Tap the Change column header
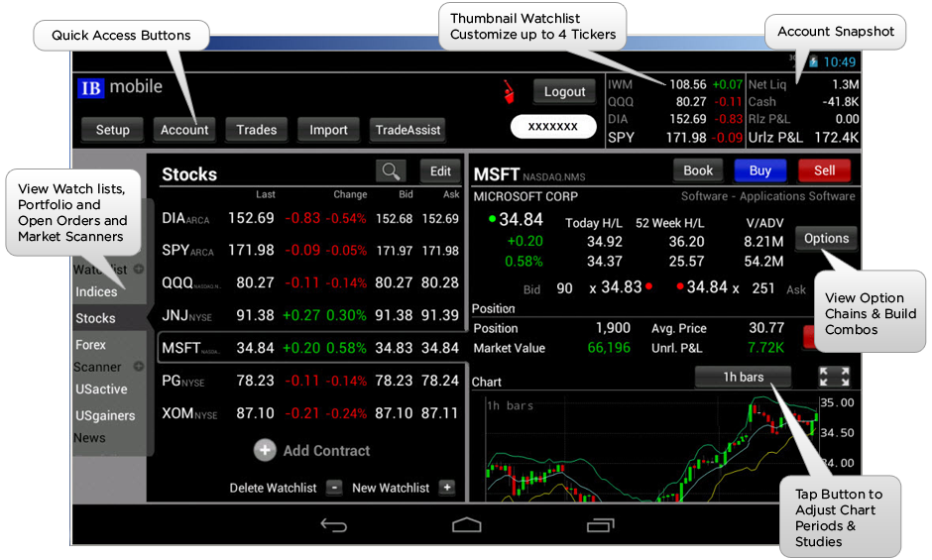 350,194
